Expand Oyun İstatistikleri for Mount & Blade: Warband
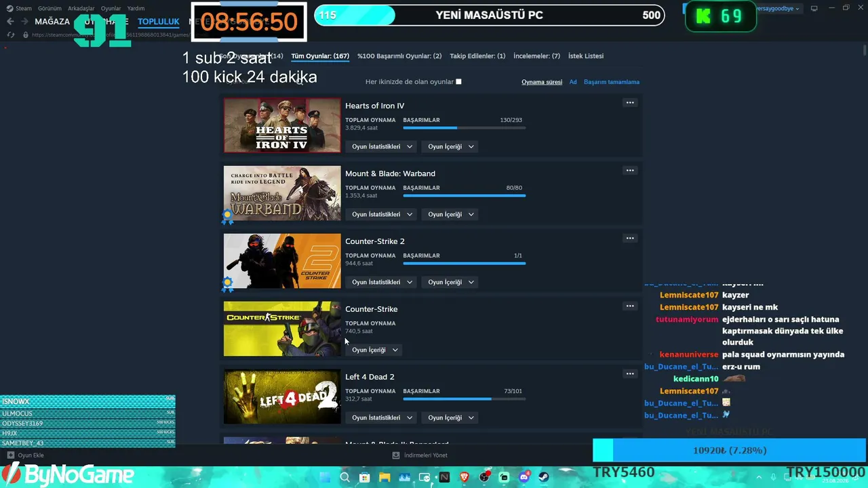This screenshot has height=488, width=868. (x=382, y=214)
